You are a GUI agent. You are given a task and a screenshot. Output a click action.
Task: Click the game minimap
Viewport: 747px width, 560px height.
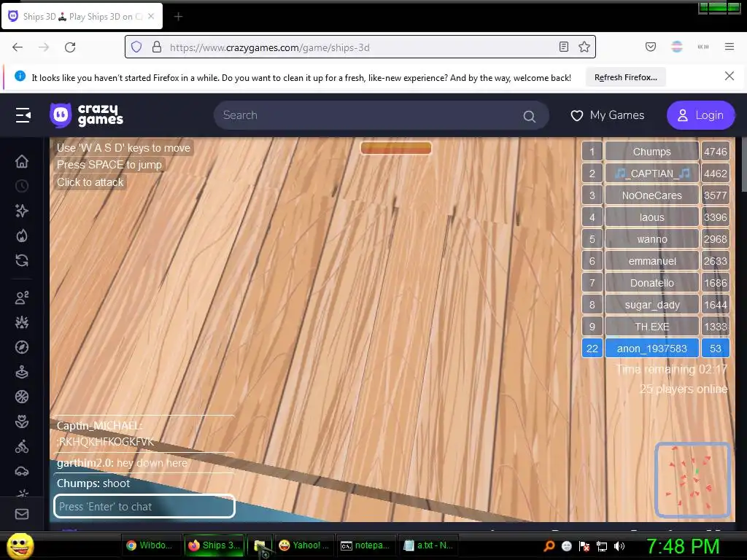pos(693,480)
